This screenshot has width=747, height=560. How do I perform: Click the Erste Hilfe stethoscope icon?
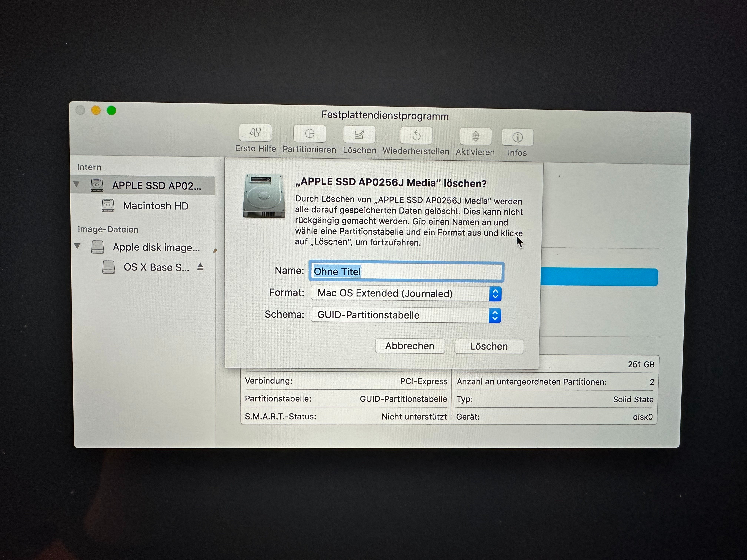tap(255, 133)
